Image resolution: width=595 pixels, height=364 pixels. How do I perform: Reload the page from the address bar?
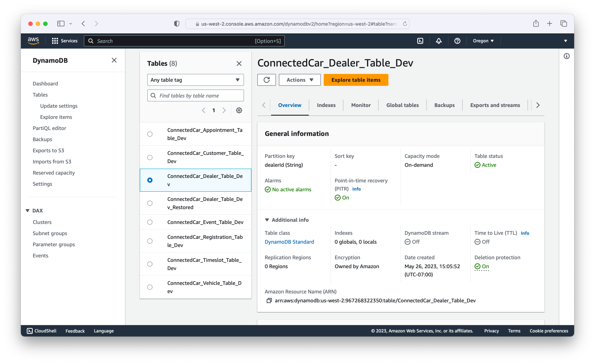point(405,24)
